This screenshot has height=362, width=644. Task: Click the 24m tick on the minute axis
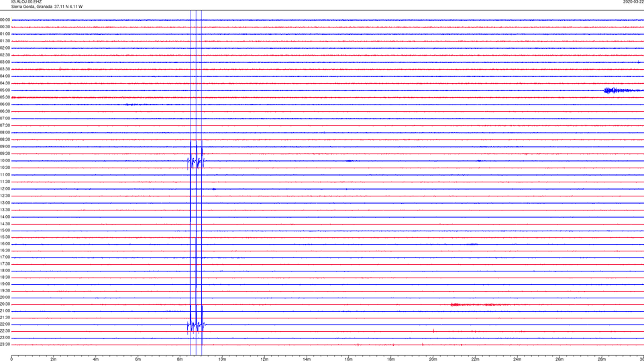tap(517, 359)
